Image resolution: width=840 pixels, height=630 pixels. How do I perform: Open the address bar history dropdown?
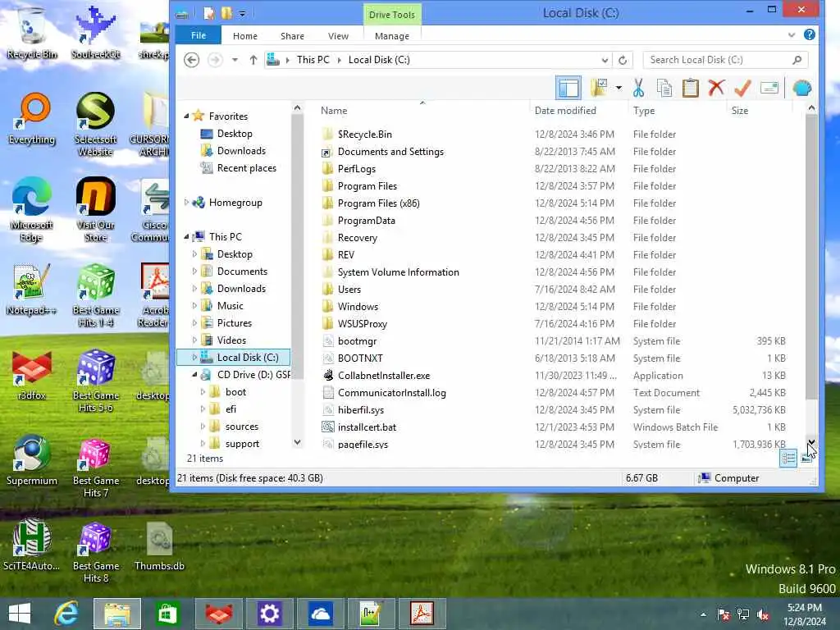pos(605,60)
